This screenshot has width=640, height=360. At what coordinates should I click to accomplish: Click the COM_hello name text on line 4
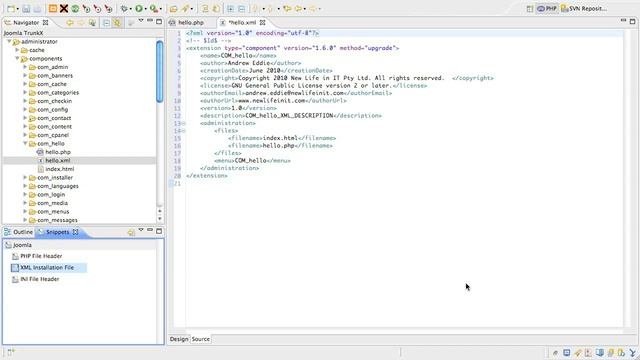coord(237,56)
